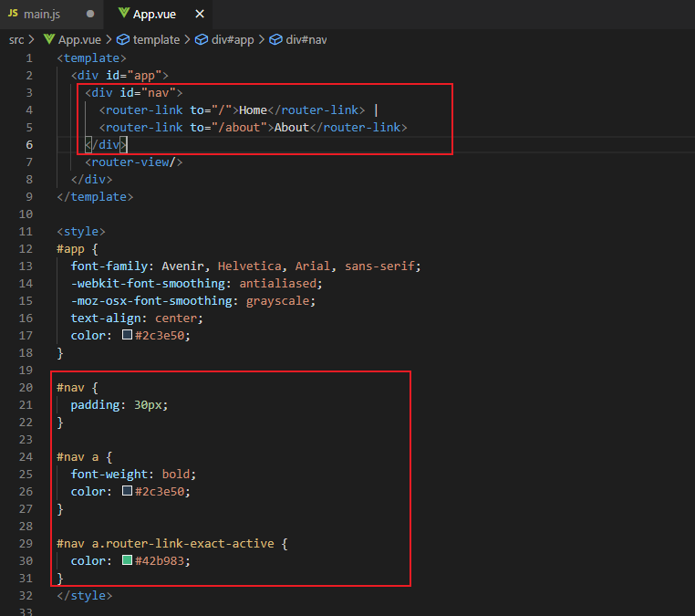Click the div id="app" line
Image resolution: width=695 pixels, height=616 pixels.
pos(119,76)
